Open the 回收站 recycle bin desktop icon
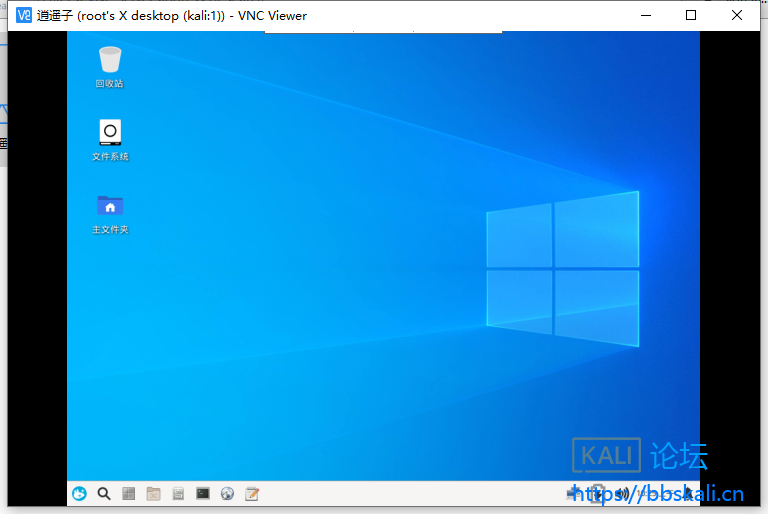The width and height of the screenshot is (768, 514). tap(110, 60)
